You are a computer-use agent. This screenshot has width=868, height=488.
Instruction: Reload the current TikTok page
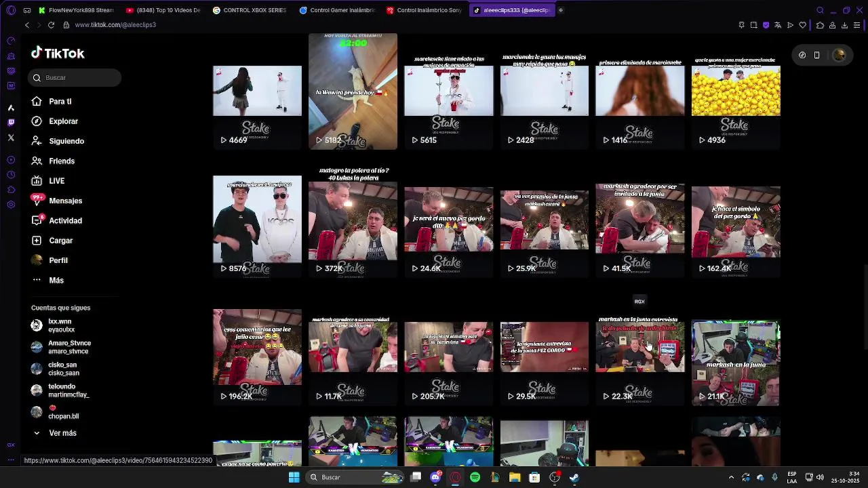point(51,25)
